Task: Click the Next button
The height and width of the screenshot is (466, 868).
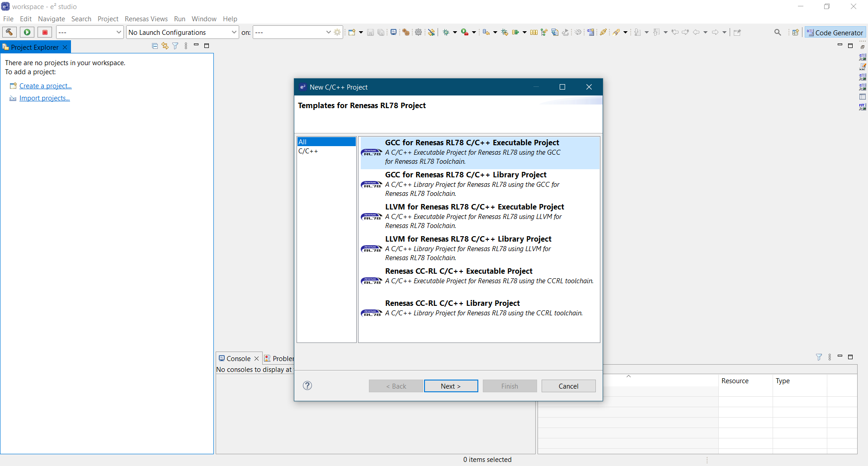Action: point(451,386)
